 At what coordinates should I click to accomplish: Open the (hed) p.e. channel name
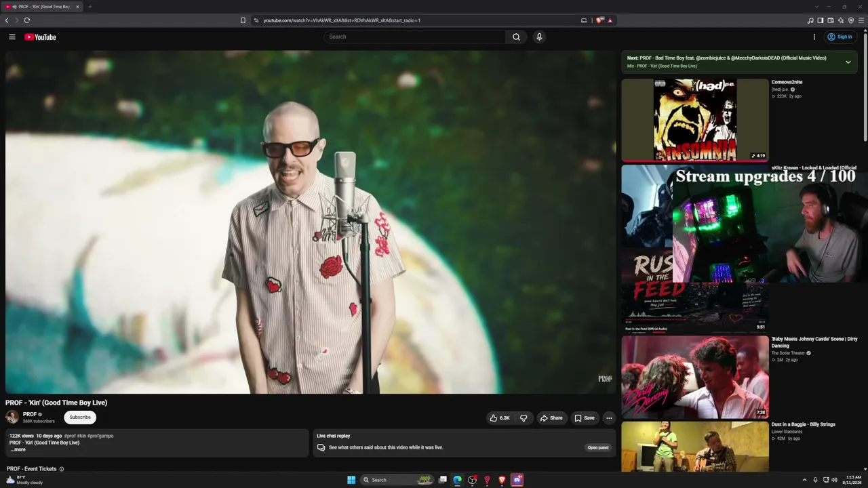(x=780, y=89)
